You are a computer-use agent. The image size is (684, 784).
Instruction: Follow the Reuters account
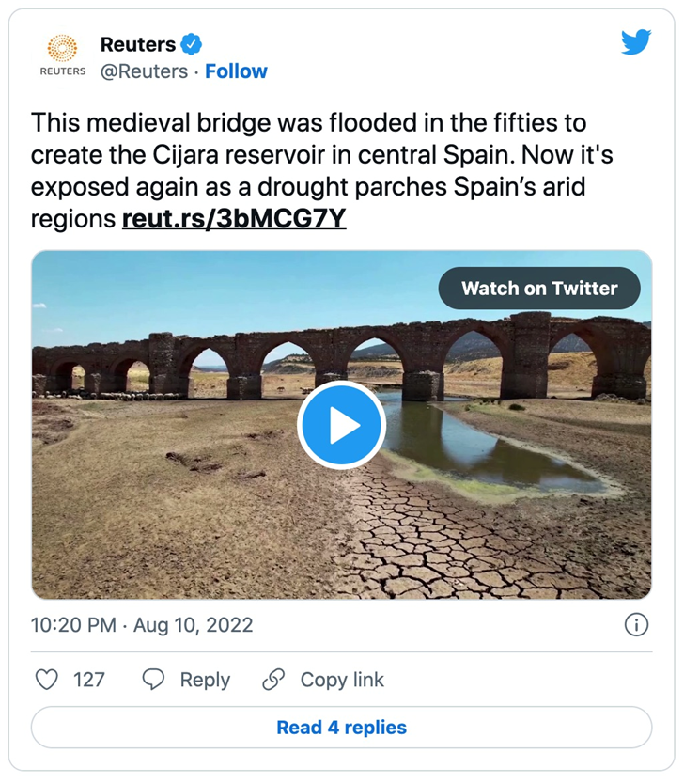tap(236, 71)
